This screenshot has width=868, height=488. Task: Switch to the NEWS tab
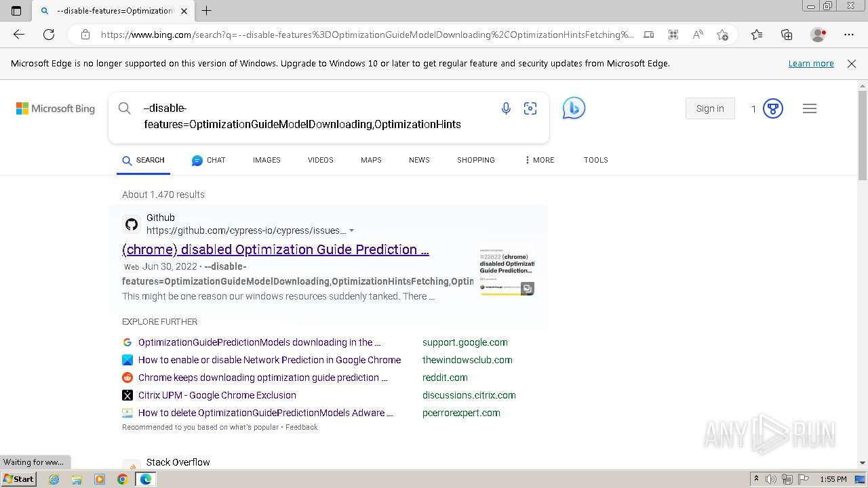[x=419, y=160]
